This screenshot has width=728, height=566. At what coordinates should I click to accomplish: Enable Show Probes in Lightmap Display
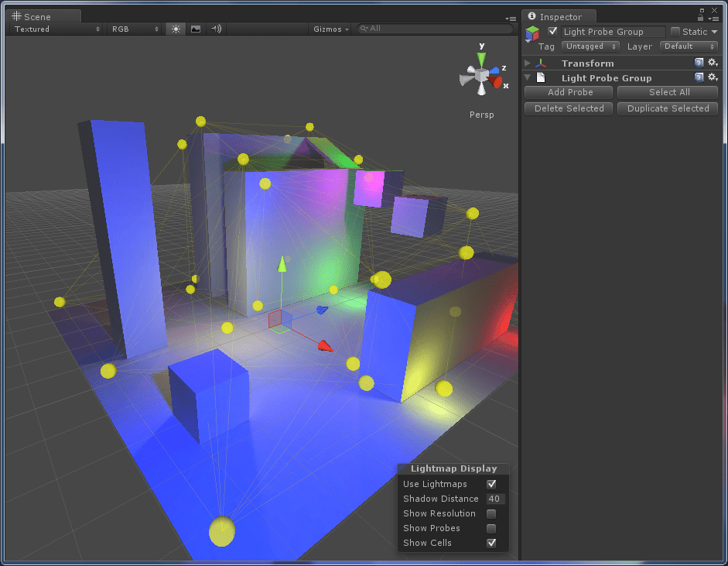click(492, 528)
